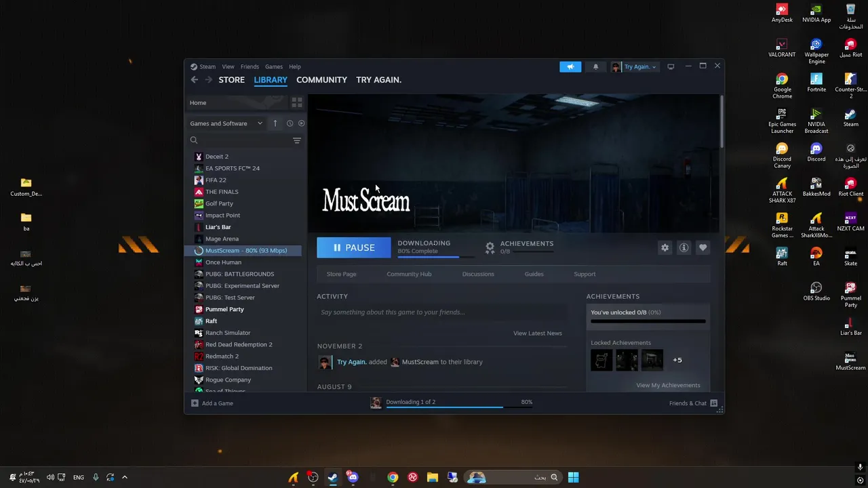The image size is (868, 488).
Task: Open Epic Games Launcher desktop icon
Action: tap(782, 121)
